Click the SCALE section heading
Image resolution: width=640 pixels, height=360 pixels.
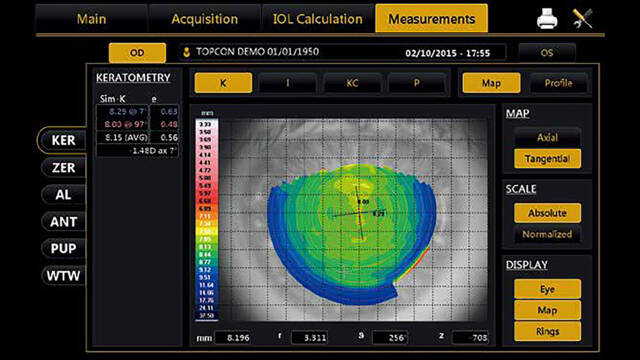tap(521, 189)
